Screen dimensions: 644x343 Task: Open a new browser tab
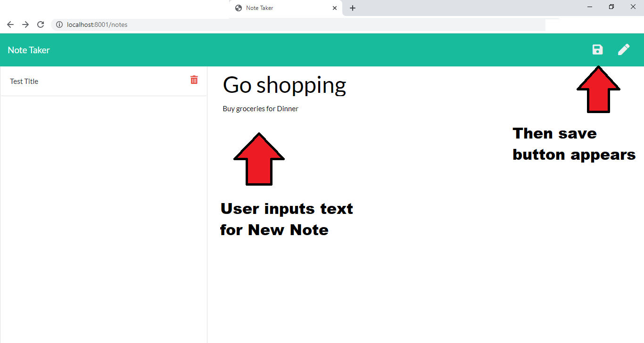353,8
